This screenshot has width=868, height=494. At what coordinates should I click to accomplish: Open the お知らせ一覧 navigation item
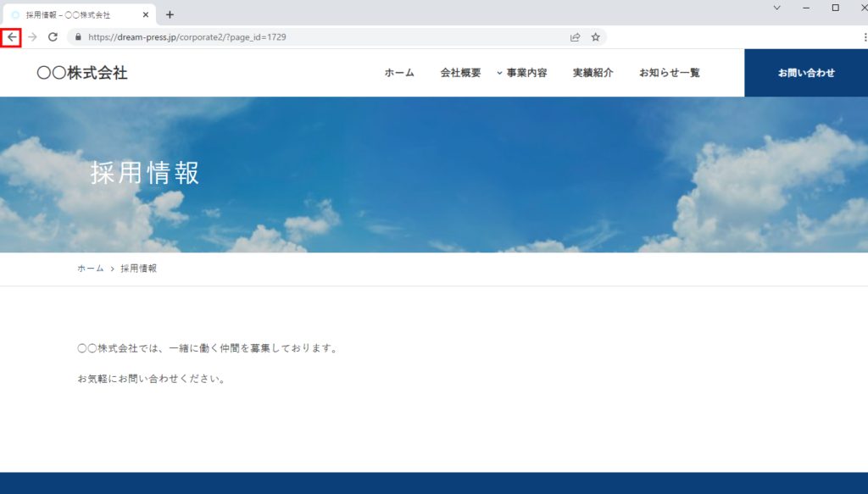pyautogui.click(x=670, y=73)
